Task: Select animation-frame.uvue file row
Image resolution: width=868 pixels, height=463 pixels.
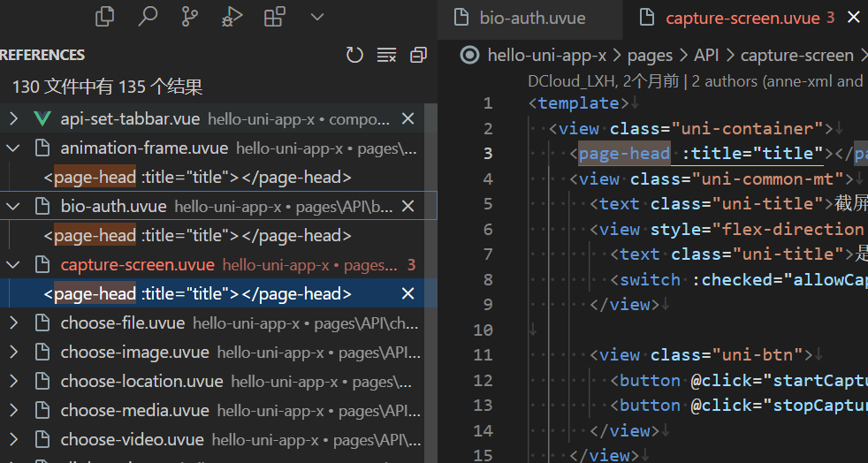Action: pyautogui.click(x=212, y=148)
